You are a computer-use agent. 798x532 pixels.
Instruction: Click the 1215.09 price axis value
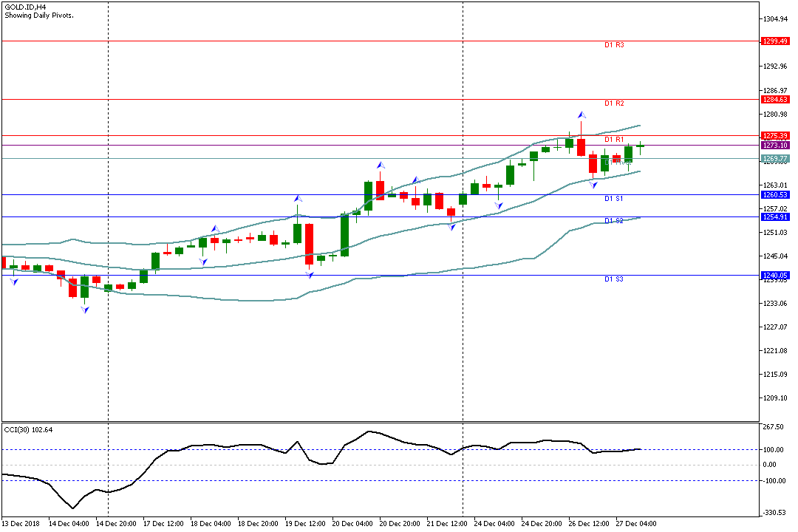(776, 375)
